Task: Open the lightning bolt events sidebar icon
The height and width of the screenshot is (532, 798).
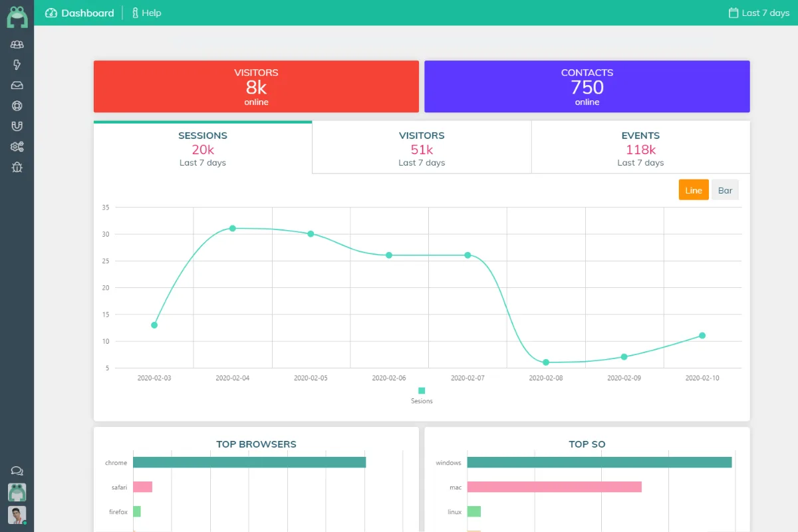Action: click(17, 65)
